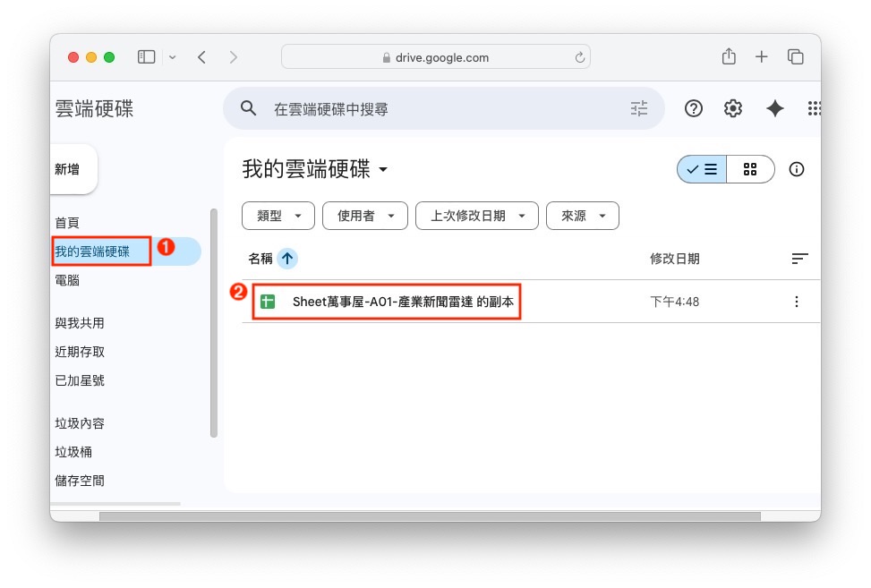Reload the drive.google.com page
Screen dimensions: 871x588
[579, 57]
